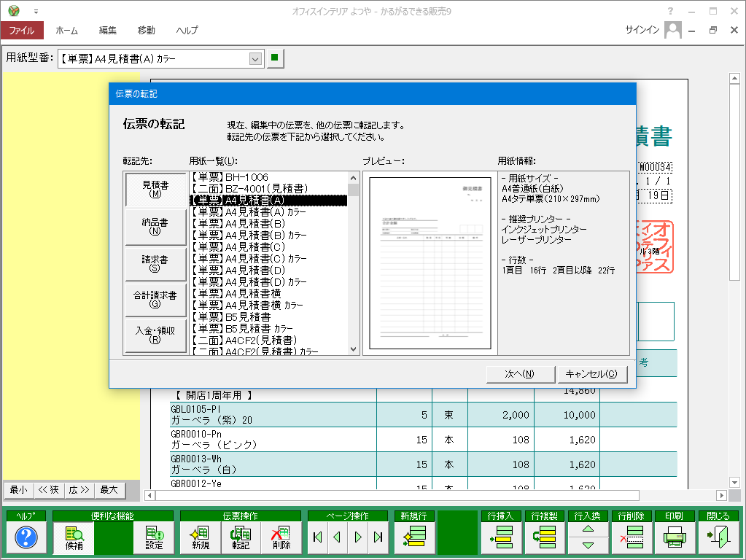Click the green square button beside paper type
The width and height of the screenshot is (746, 560).
(x=274, y=58)
